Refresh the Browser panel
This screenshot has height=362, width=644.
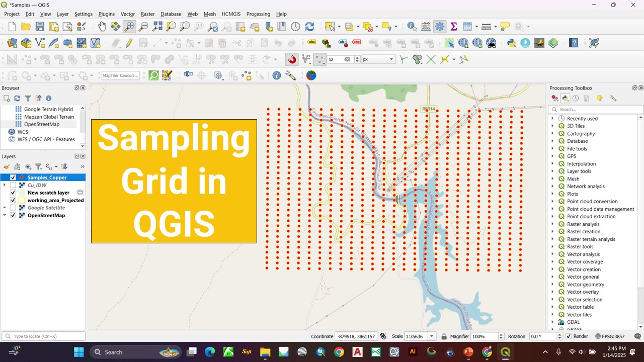[17, 99]
